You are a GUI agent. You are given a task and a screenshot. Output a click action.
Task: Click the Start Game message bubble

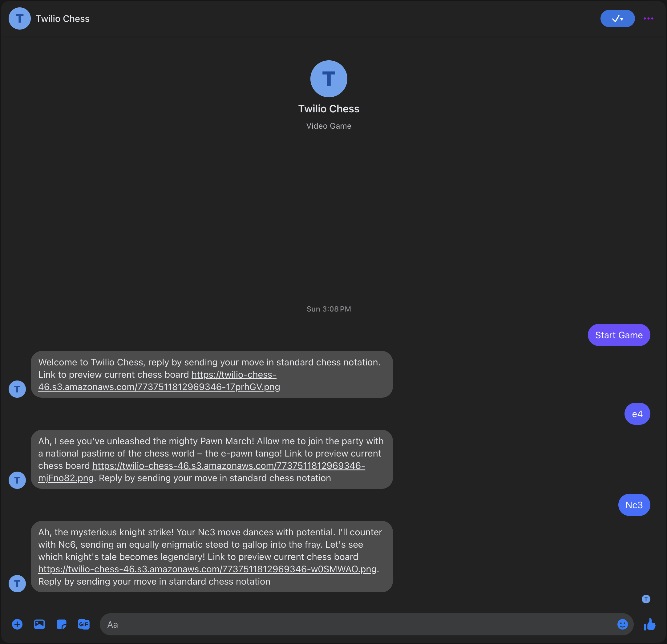pos(619,335)
